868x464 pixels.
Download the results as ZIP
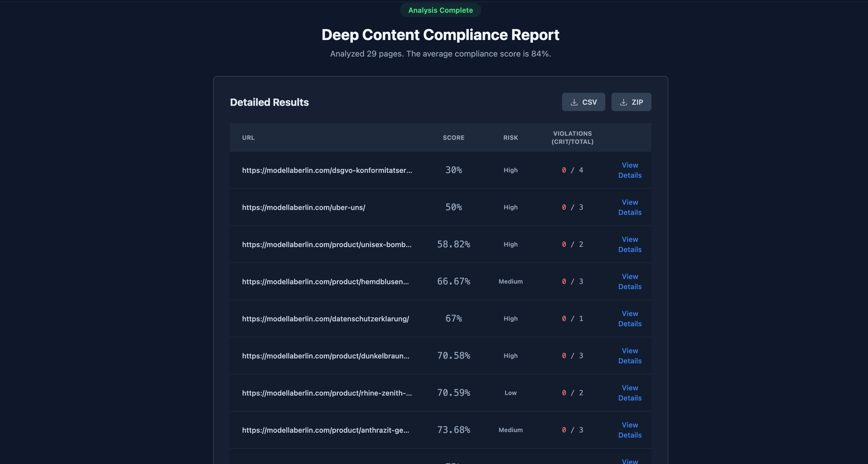coord(631,102)
